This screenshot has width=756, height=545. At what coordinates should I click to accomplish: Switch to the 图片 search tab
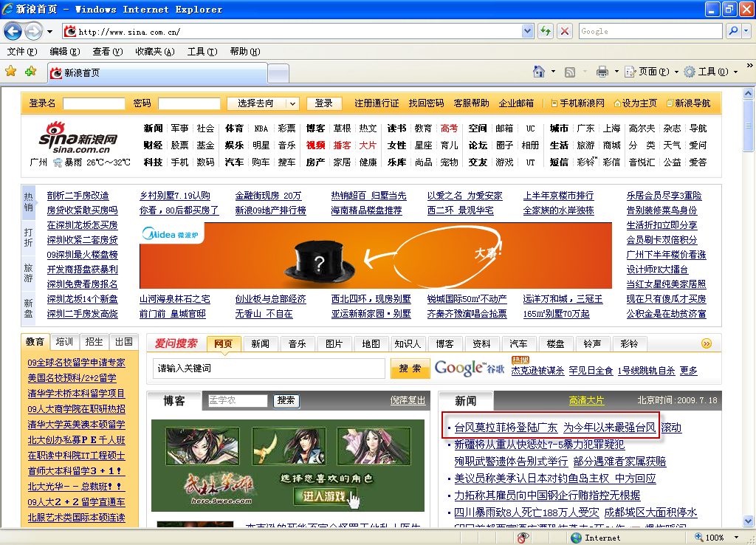click(334, 343)
